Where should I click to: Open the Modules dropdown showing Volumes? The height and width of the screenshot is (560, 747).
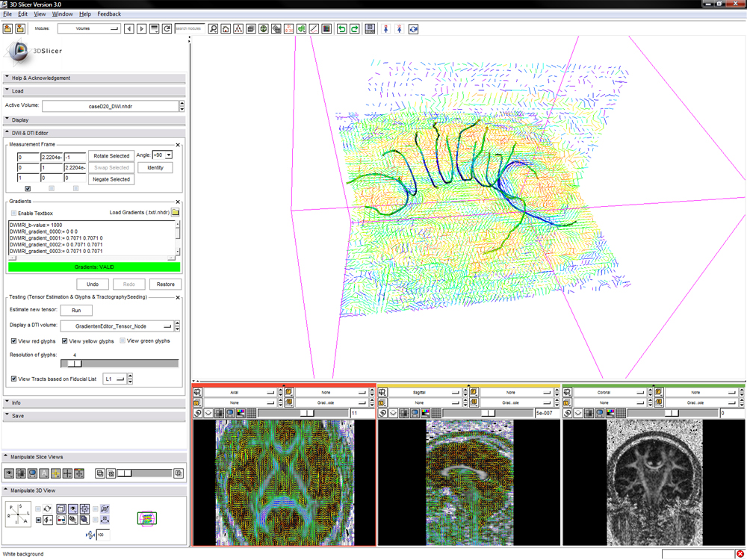(x=88, y=29)
